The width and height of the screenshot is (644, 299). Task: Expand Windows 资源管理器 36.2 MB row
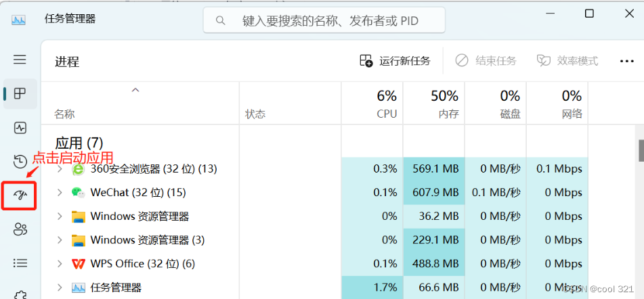pyautogui.click(x=60, y=216)
